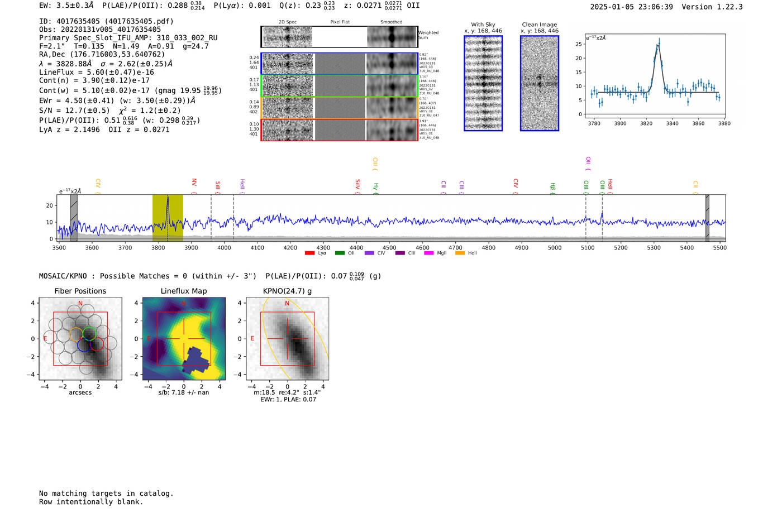Click the green Hγ line marker

point(376,188)
